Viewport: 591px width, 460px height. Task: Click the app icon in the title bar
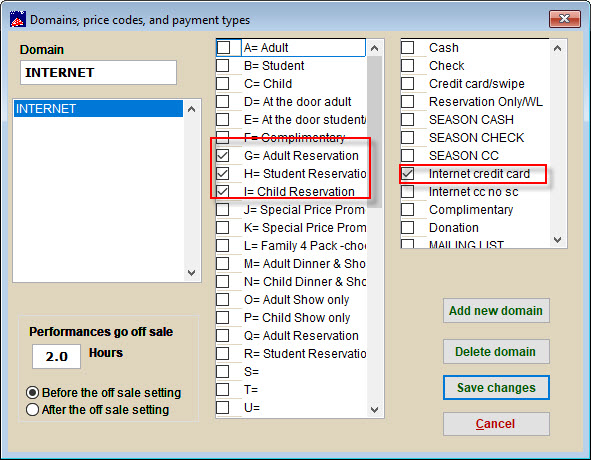click(x=18, y=19)
